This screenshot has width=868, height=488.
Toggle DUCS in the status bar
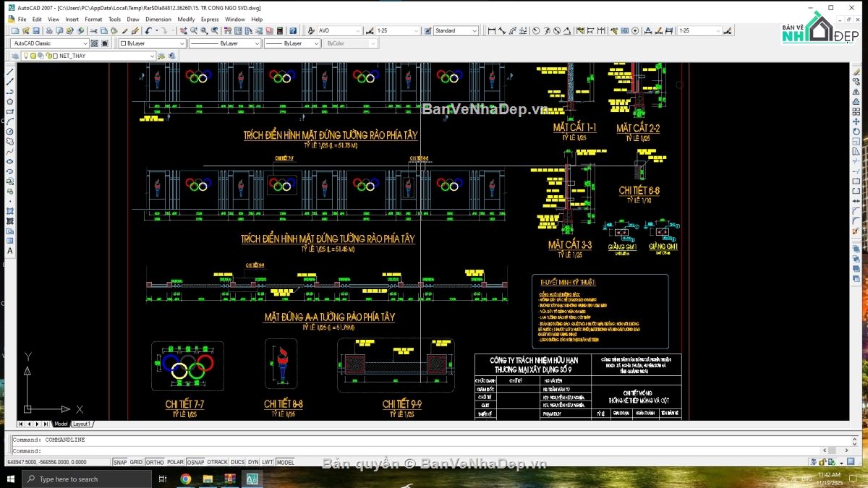pos(237,462)
